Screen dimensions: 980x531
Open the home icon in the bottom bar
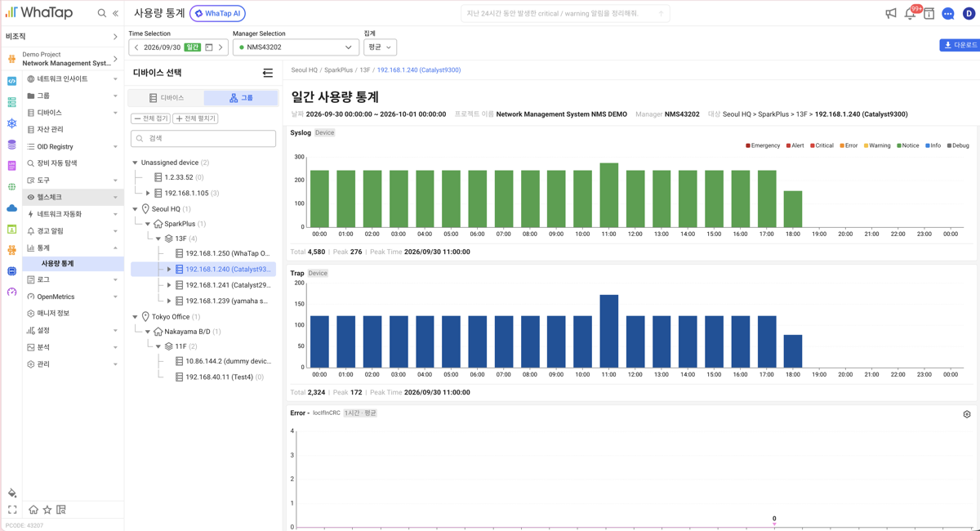[x=33, y=510]
